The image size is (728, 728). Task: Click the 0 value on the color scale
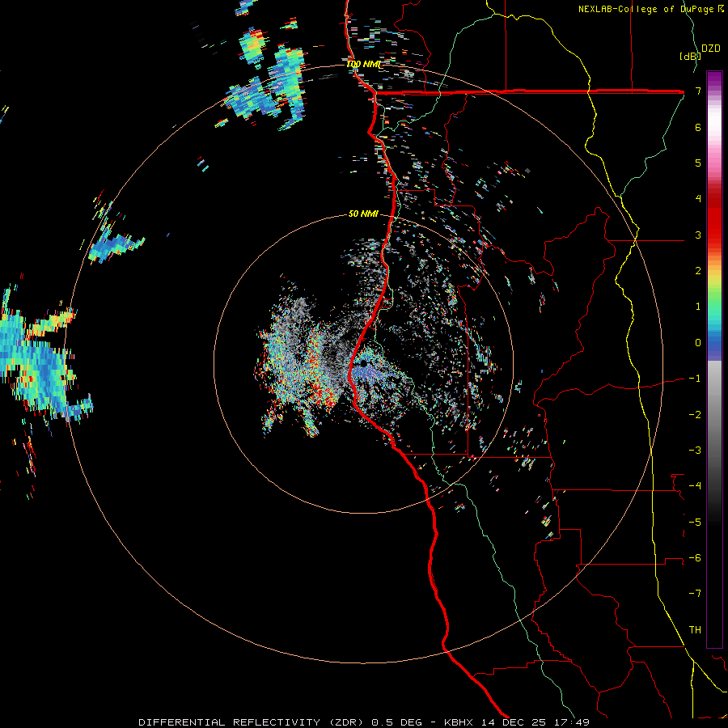point(698,343)
